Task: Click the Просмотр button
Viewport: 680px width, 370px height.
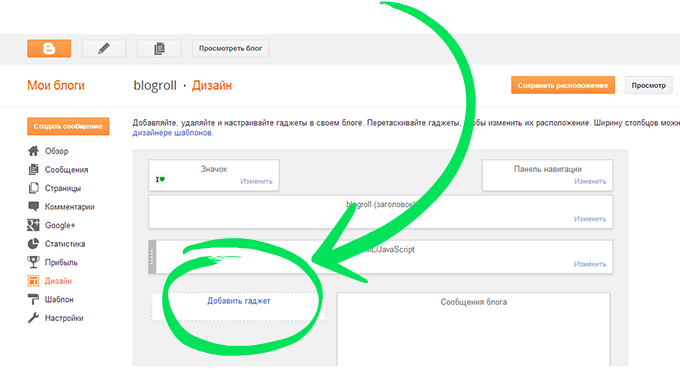Action: click(648, 85)
